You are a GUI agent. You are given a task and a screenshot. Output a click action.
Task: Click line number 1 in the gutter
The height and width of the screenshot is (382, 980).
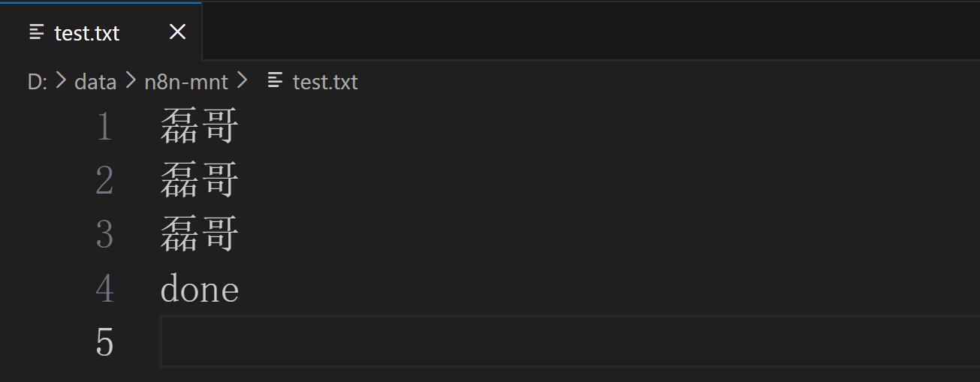(x=104, y=127)
